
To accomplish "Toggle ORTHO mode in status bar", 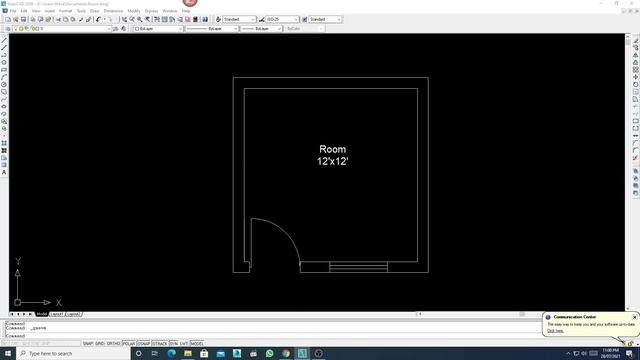I will tap(113, 344).
